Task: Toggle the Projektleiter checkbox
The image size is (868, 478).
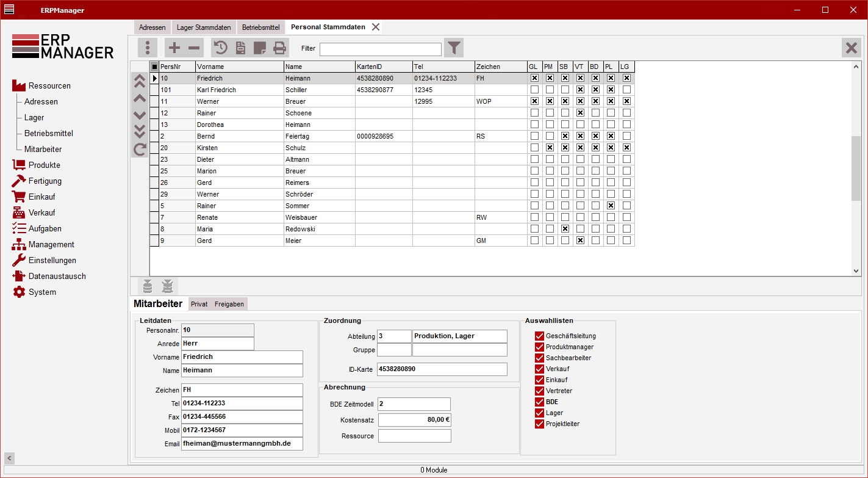Action: [539, 424]
